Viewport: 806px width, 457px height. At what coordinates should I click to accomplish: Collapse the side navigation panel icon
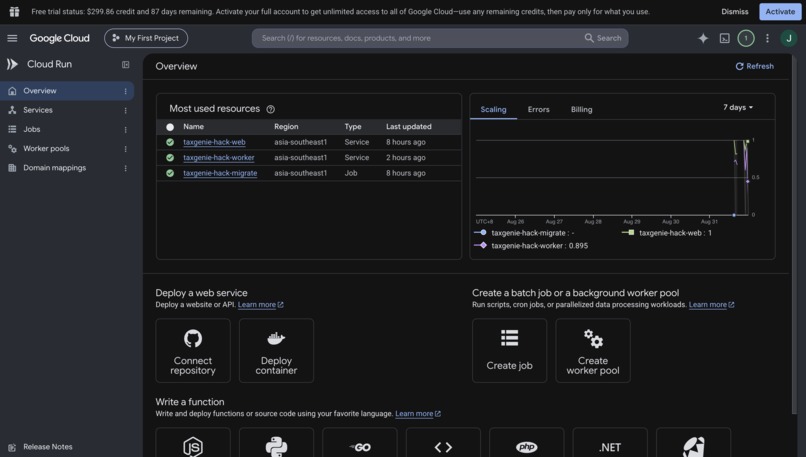125,64
